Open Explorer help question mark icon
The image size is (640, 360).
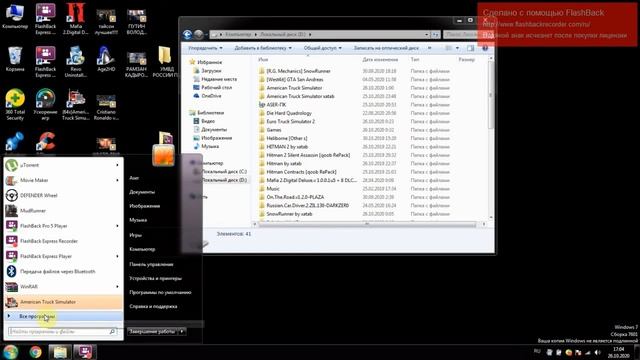(x=485, y=48)
